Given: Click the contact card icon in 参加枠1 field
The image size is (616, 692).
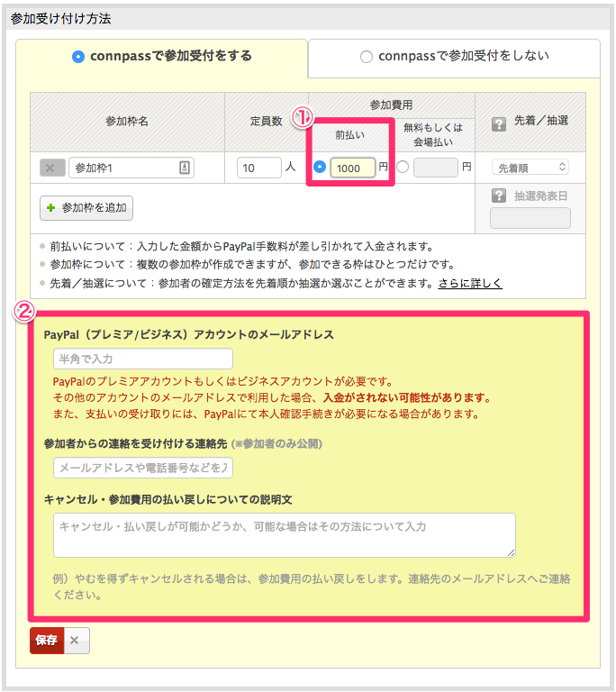Looking at the screenshot, I should [x=185, y=168].
